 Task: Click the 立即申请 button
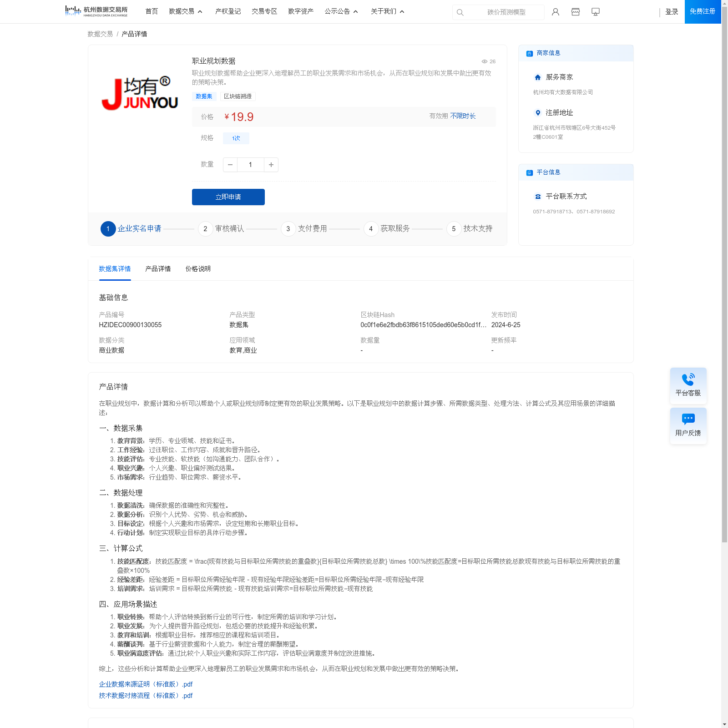[x=228, y=197]
